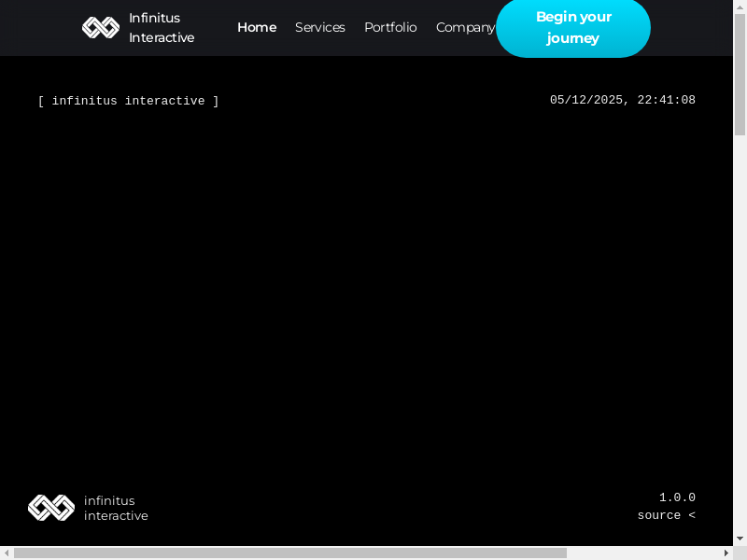Viewport: 747px width, 560px height.
Task: Go to the Home menu item
Action: pyautogui.click(x=257, y=28)
